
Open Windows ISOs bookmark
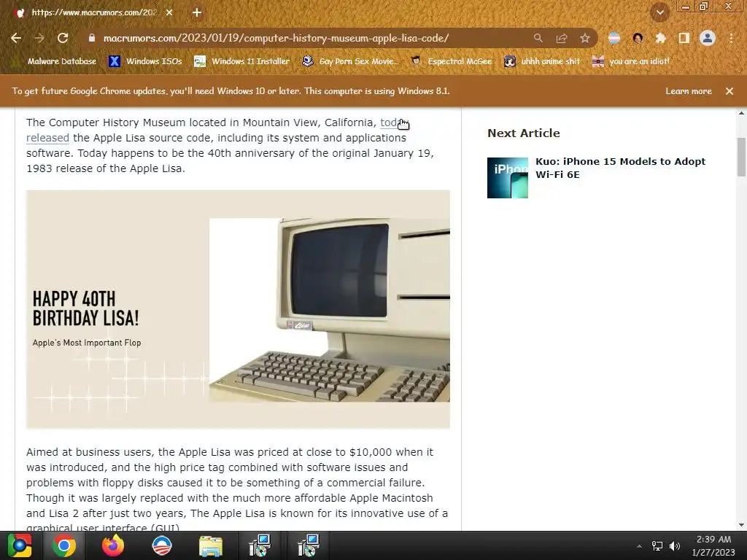[x=145, y=61]
